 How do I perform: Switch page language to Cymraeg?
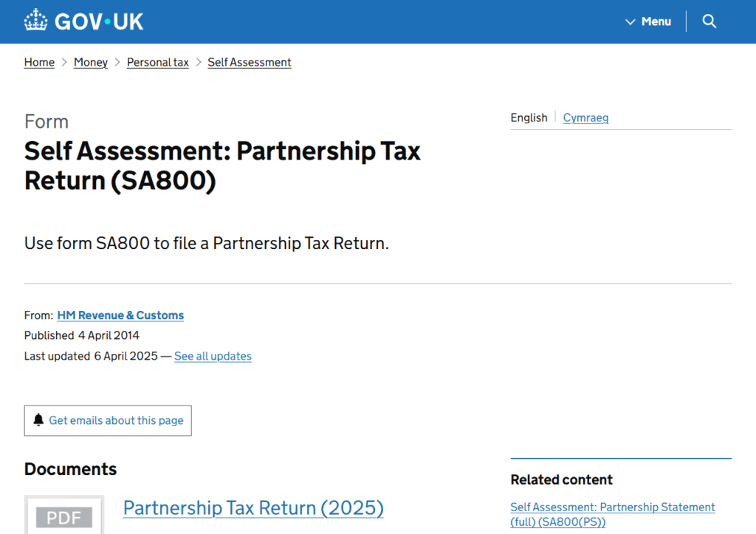point(585,118)
